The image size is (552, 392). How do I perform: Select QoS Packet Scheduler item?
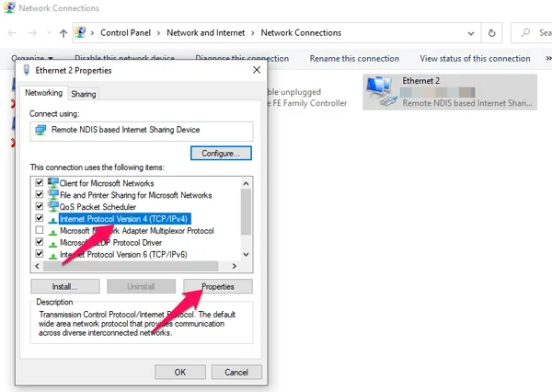pos(98,207)
